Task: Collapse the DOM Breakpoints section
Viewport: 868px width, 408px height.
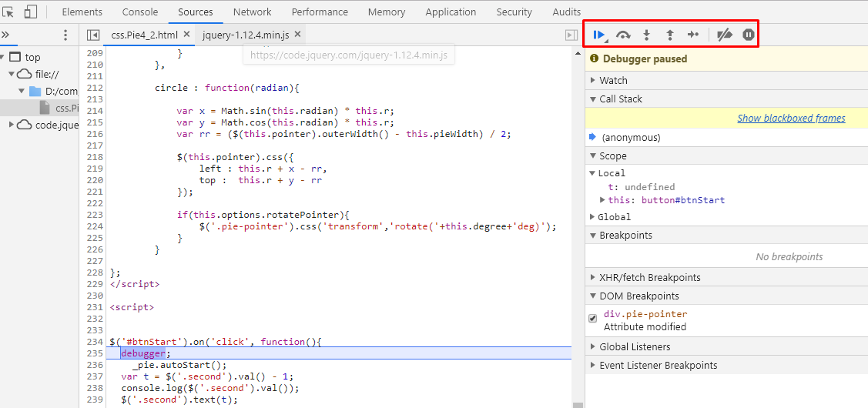Action: 593,296
